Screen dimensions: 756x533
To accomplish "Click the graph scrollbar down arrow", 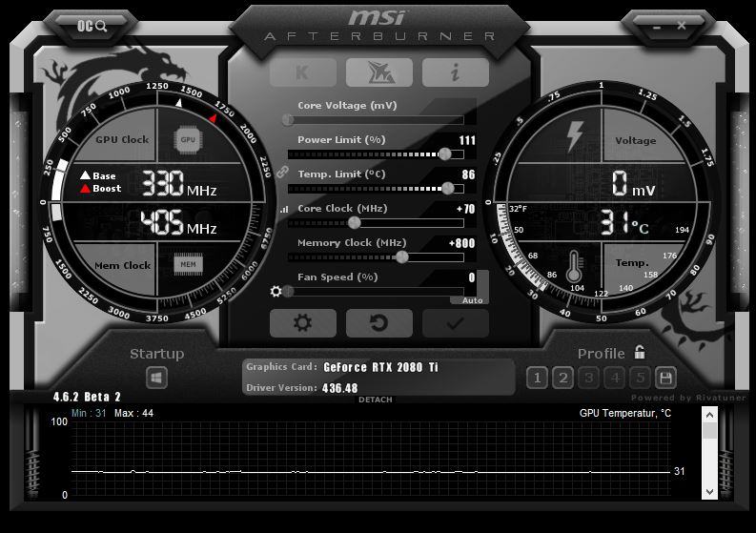I will pyautogui.click(x=709, y=491).
